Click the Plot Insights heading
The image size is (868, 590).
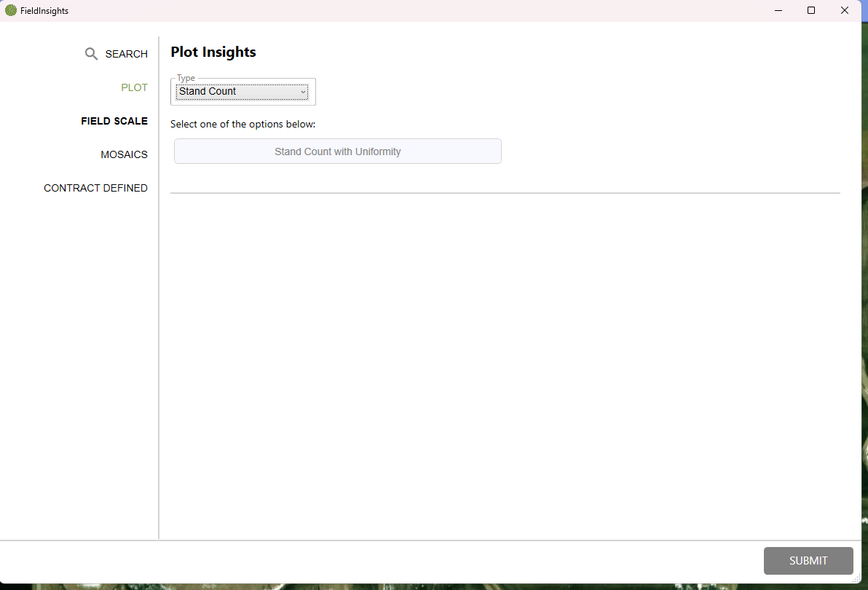pos(213,52)
